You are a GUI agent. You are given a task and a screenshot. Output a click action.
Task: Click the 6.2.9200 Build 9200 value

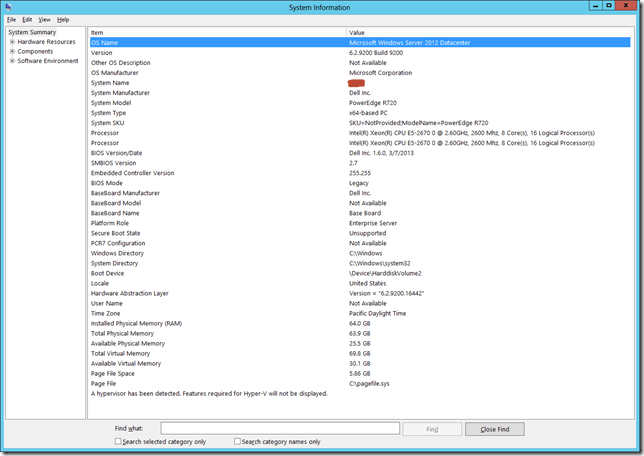[x=376, y=53]
